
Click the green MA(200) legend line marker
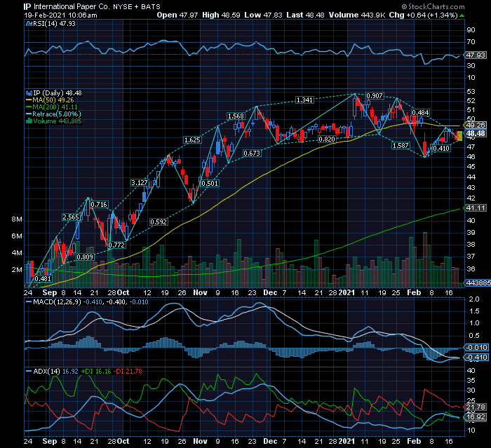29,107
